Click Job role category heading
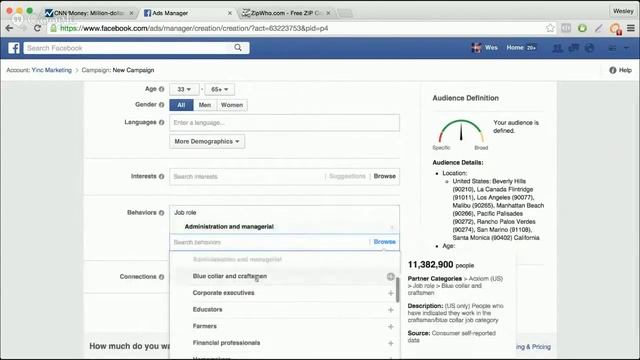Screen dimensions: 640x360 185,213
